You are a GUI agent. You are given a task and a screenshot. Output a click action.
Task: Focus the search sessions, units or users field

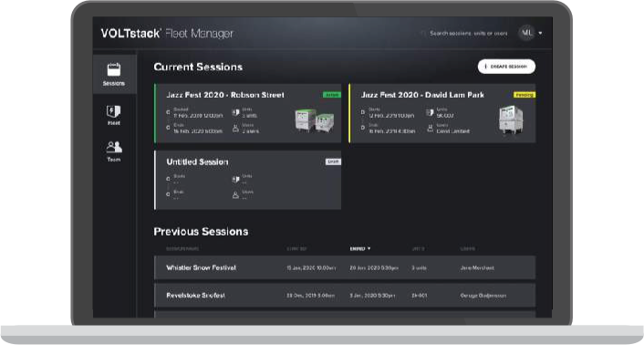click(468, 33)
